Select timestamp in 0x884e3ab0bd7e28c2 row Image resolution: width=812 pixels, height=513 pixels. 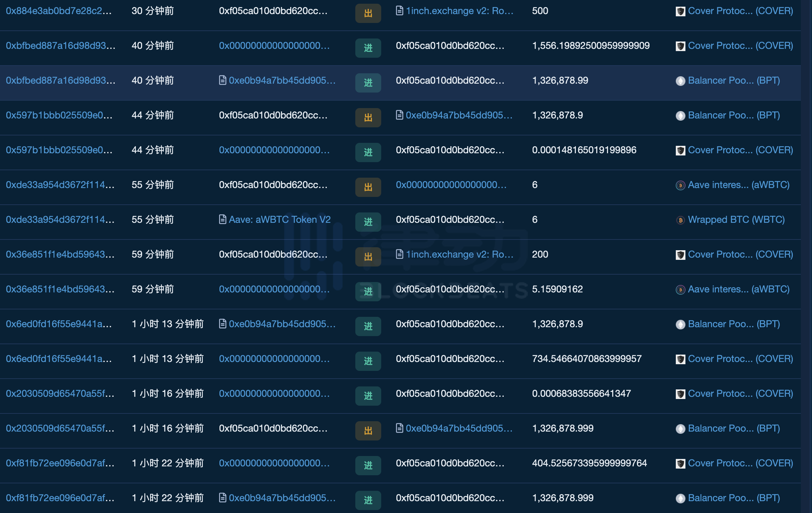[x=152, y=11]
